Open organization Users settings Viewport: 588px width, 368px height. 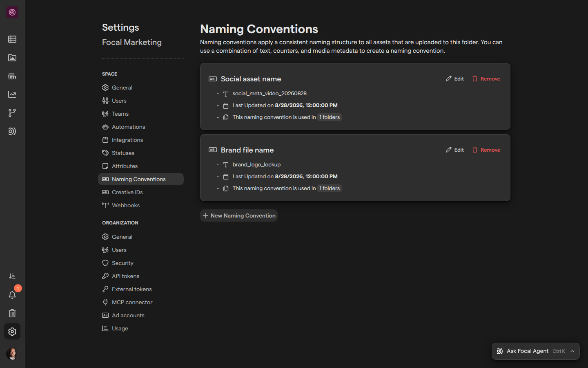141,250
